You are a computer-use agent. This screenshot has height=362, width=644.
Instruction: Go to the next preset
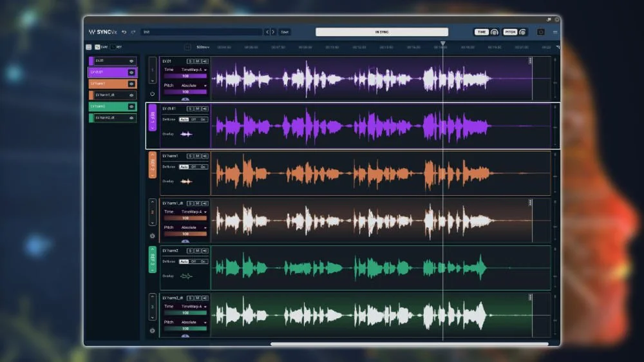coord(273,32)
